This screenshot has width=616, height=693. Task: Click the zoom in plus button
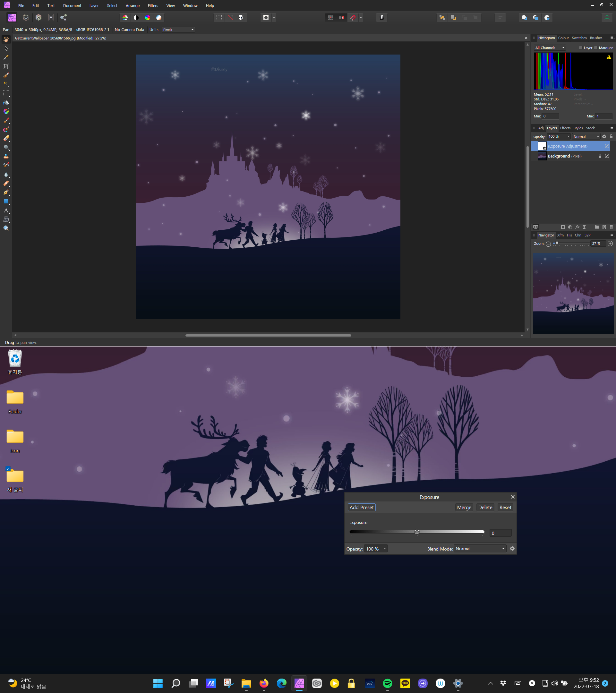tap(610, 244)
